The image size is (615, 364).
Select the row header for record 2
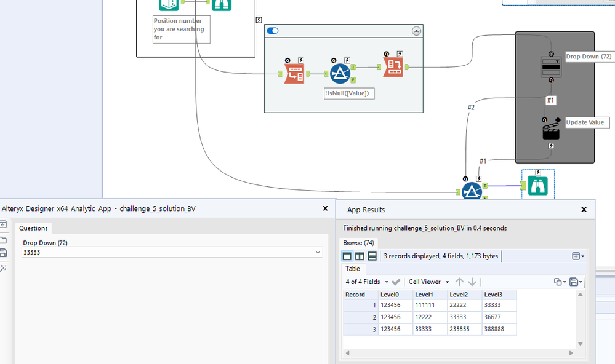coord(361,317)
